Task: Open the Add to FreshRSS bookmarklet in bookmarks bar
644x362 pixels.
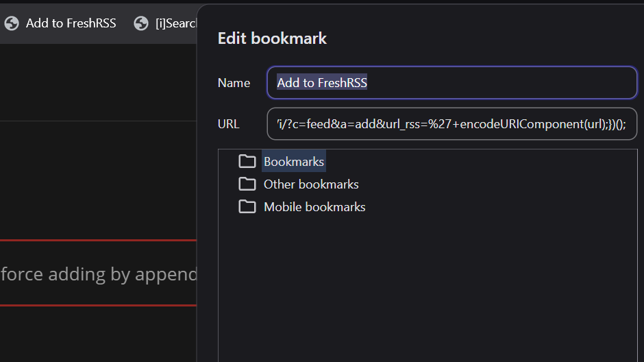Action: pyautogui.click(x=61, y=23)
